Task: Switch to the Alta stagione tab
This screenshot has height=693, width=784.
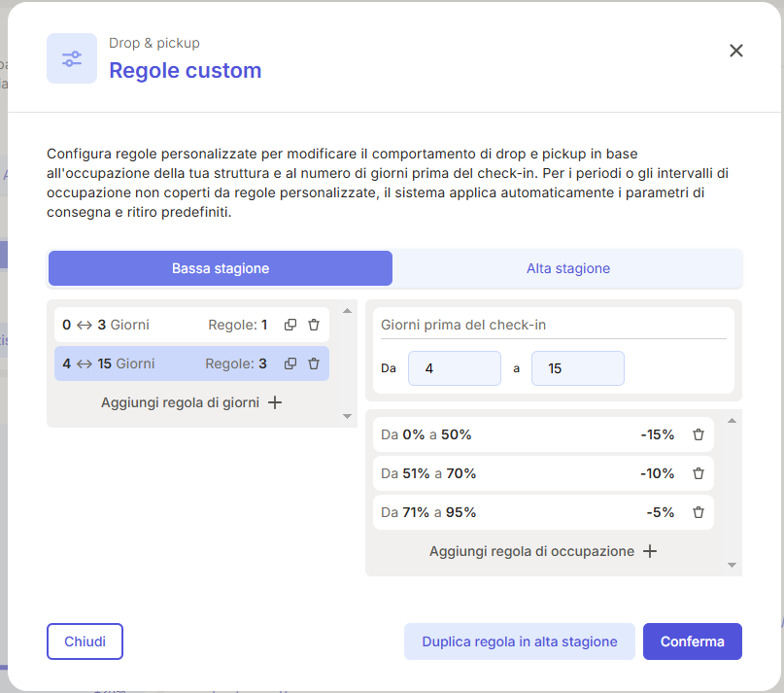Action: 567,268
